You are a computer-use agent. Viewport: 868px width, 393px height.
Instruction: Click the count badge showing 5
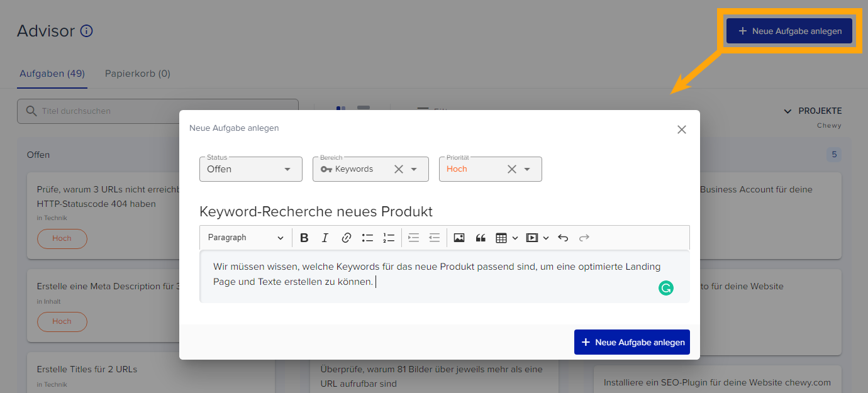(834, 155)
